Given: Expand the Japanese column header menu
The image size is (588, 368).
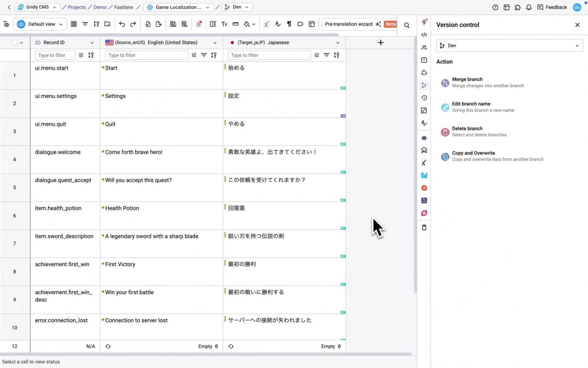Looking at the screenshot, I should 338,43.
